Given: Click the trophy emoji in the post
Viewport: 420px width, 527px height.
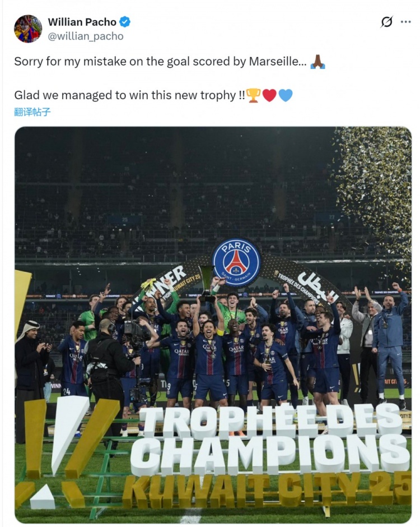Looking at the screenshot, I should [253, 95].
